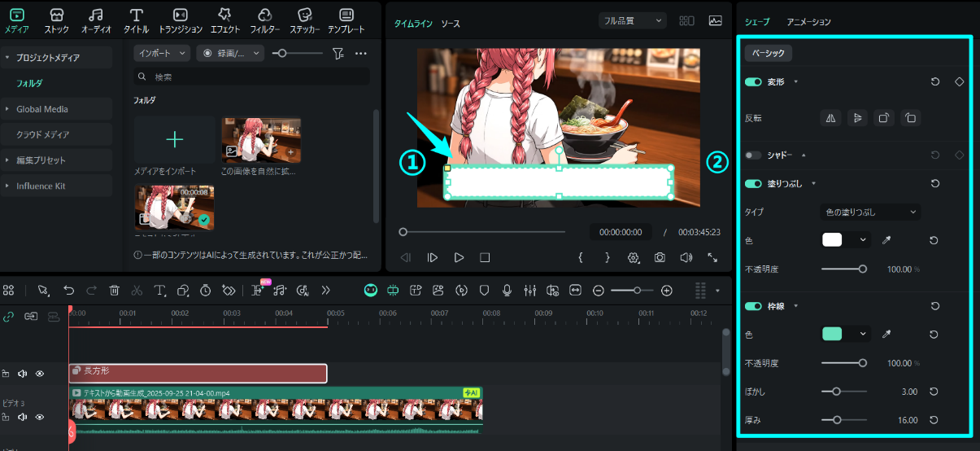Open the marker shield icon in timeline toolbar
This screenshot has height=451, width=980.
coord(484,291)
